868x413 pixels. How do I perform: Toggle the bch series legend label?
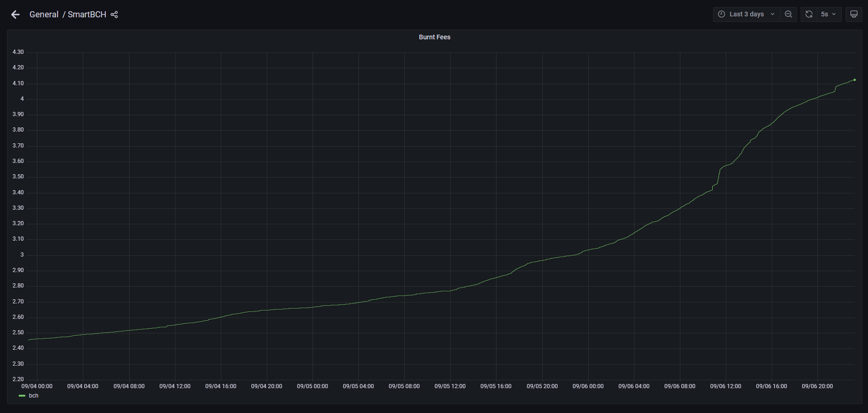pos(34,396)
